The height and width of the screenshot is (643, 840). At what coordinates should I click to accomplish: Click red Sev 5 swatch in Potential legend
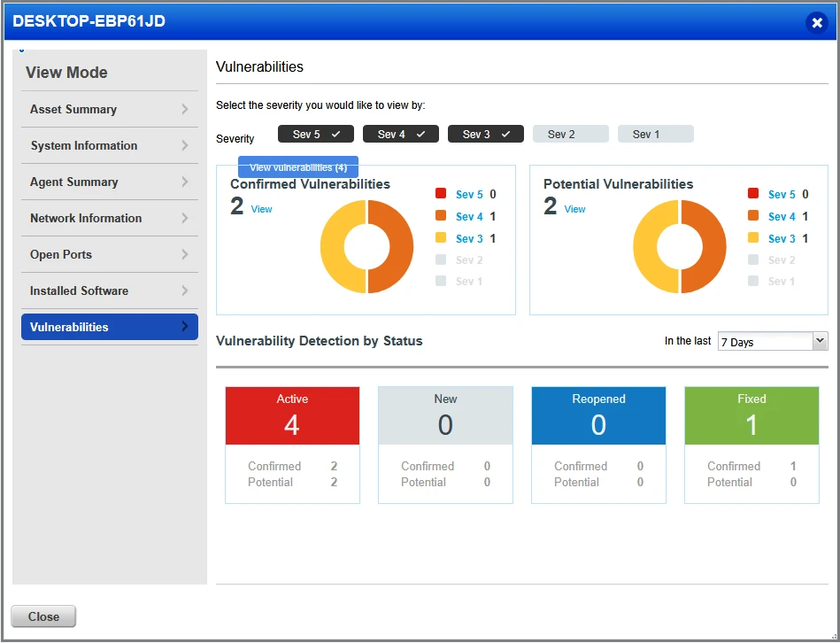753,193
